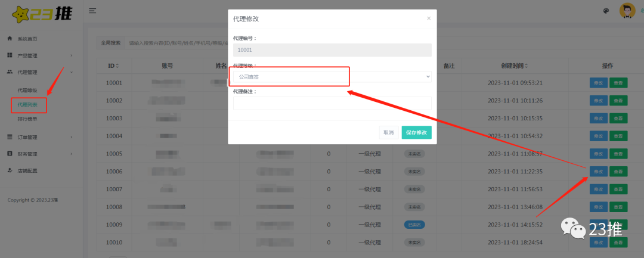This screenshot has width=644, height=258.
Task: Click ID cell 10006 in table
Action: [x=114, y=172]
